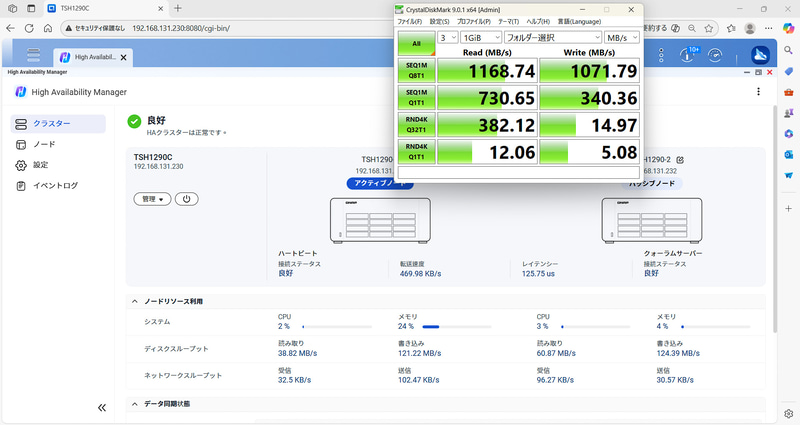800x425 pixels.
Task: Open the 言語(Language) menu
Action: (x=579, y=21)
